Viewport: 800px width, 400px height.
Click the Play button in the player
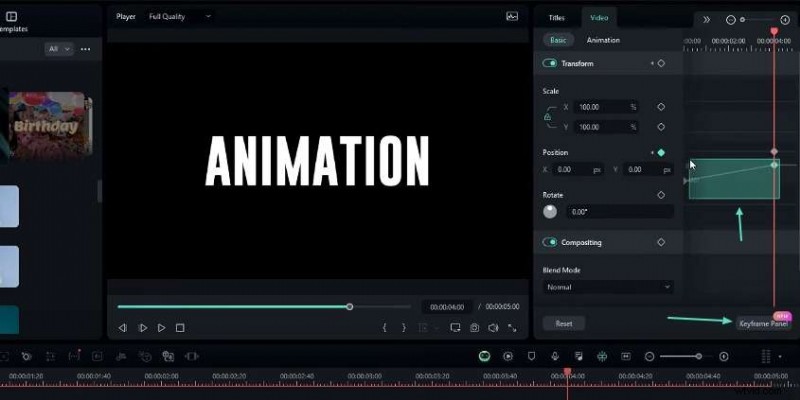click(x=143, y=328)
